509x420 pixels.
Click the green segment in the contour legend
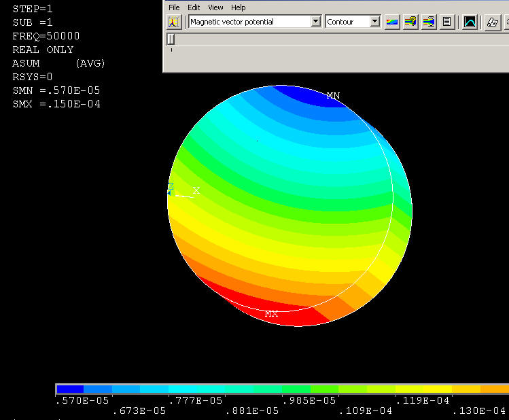click(x=296, y=389)
